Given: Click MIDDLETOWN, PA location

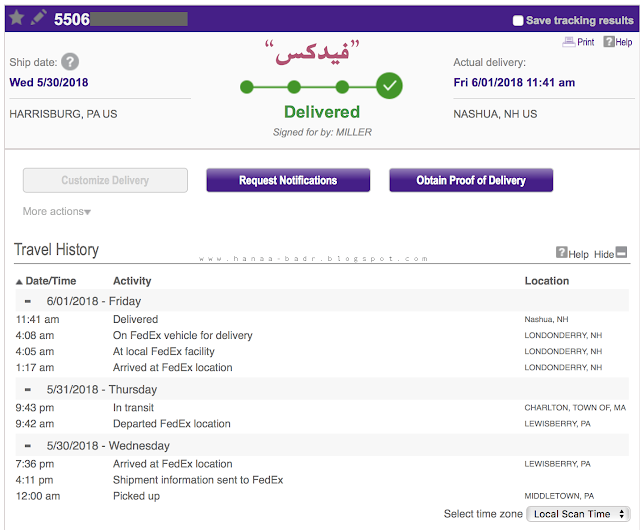Looking at the screenshot, I should (x=559, y=496).
